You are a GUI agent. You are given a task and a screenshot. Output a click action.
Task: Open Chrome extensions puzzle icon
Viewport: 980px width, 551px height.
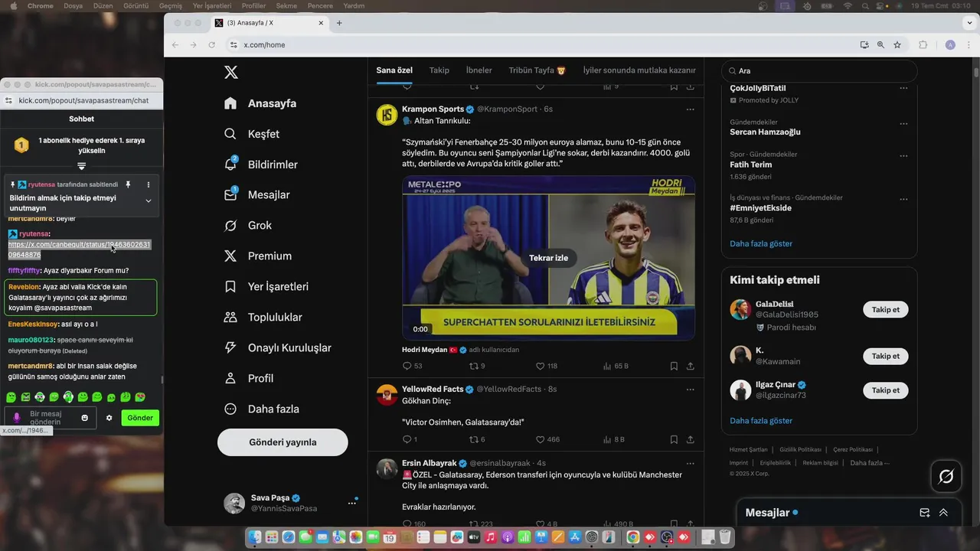(x=923, y=45)
